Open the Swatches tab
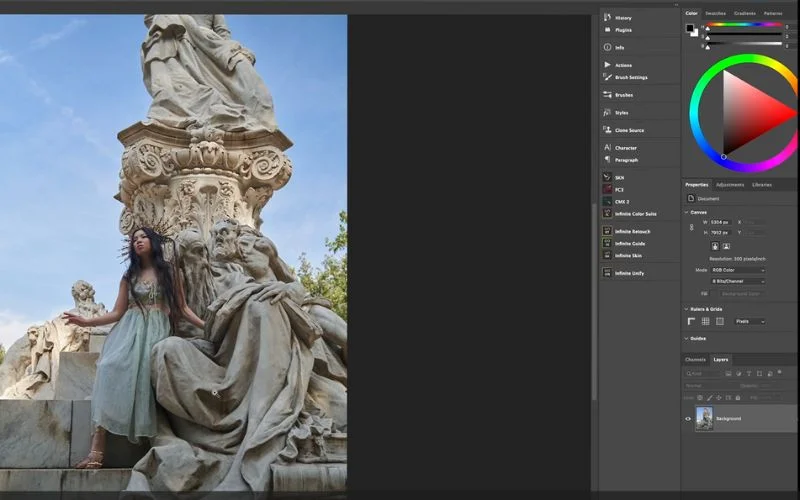Screen dimensions: 800x500 715,13
